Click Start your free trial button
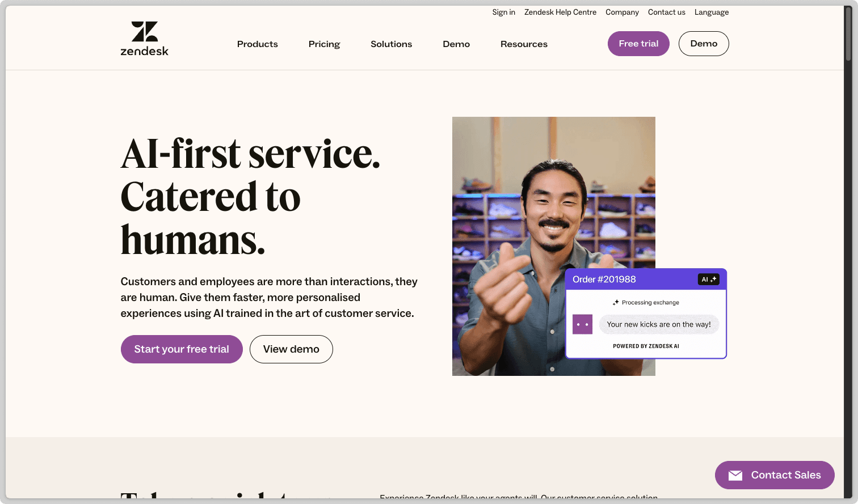Image resolution: width=858 pixels, height=504 pixels. 182,349
